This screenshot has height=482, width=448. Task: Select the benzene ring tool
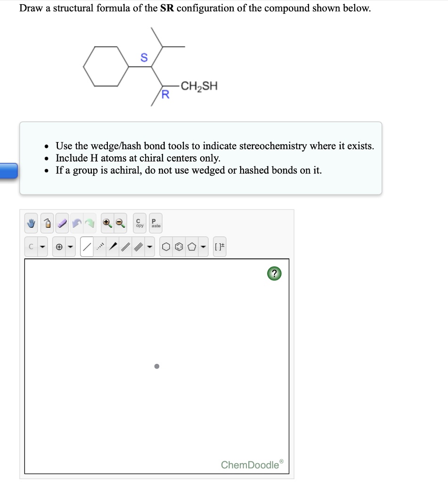[x=179, y=246]
